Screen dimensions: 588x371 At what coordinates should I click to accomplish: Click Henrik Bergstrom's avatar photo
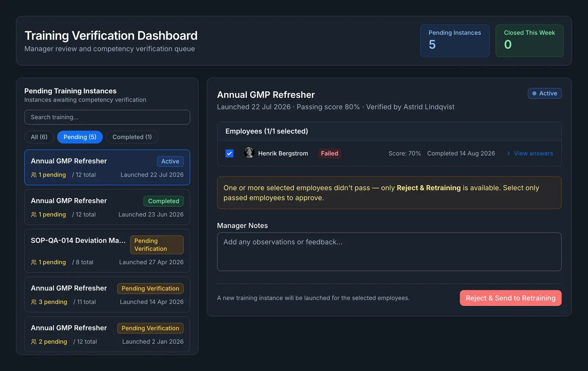(249, 153)
